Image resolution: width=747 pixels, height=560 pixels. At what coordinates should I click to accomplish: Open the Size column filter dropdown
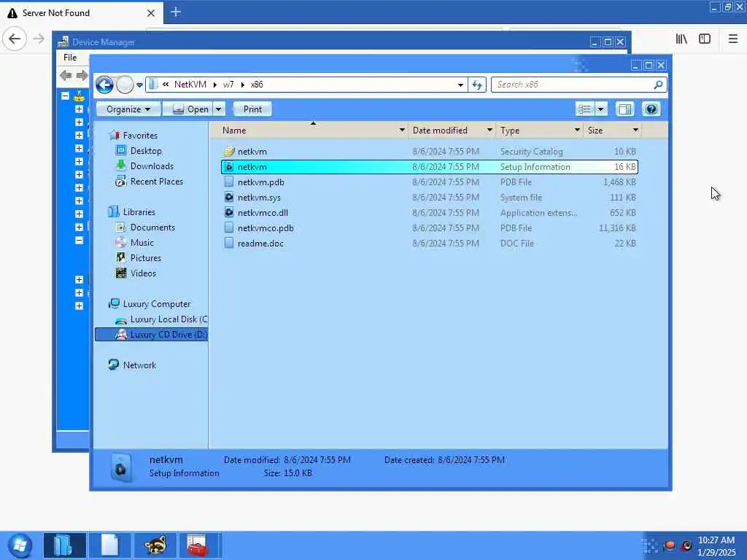[x=635, y=130]
